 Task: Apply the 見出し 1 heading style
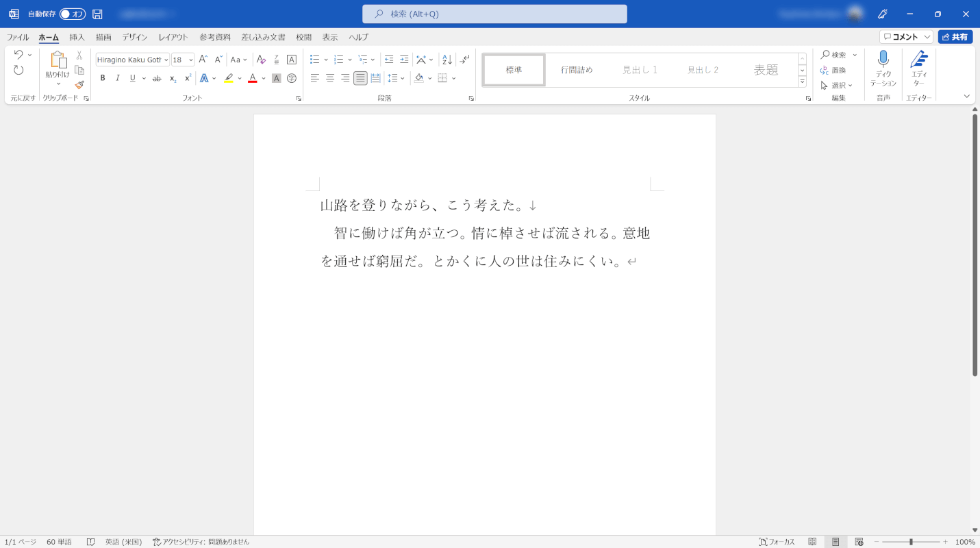tap(640, 70)
